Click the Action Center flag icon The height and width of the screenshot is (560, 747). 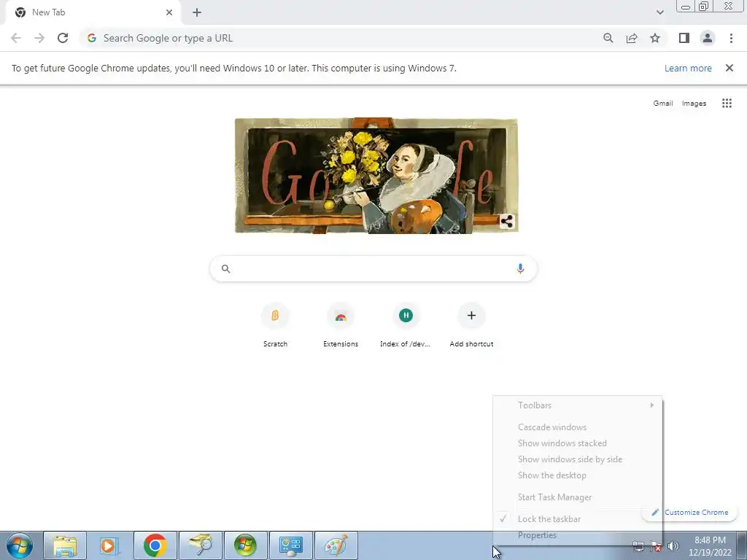click(x=656, y=546)
